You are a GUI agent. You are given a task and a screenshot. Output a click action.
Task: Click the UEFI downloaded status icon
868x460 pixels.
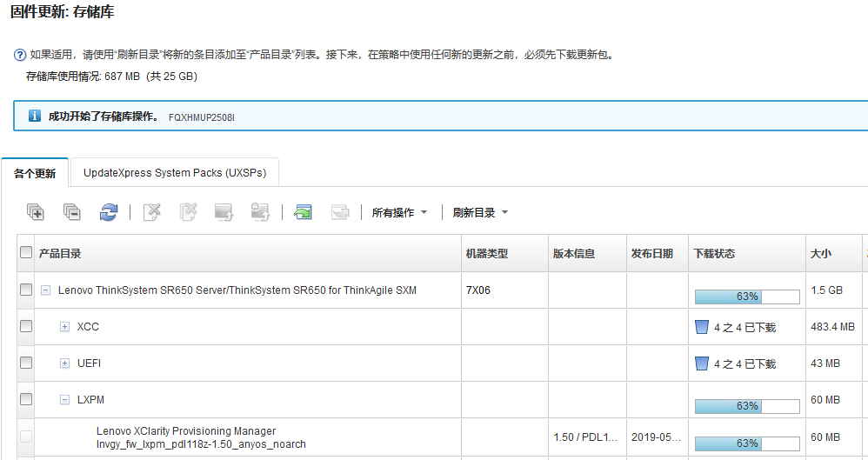[701, 363]
